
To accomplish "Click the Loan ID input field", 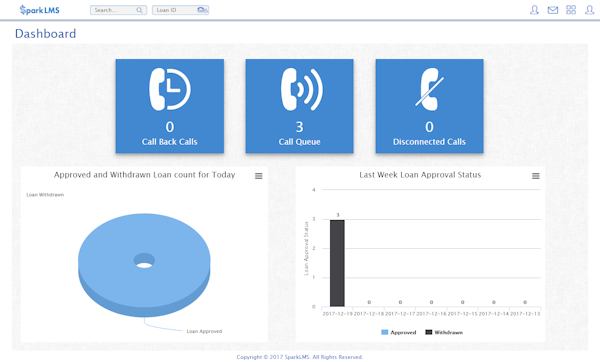I will tap(180, 10).
